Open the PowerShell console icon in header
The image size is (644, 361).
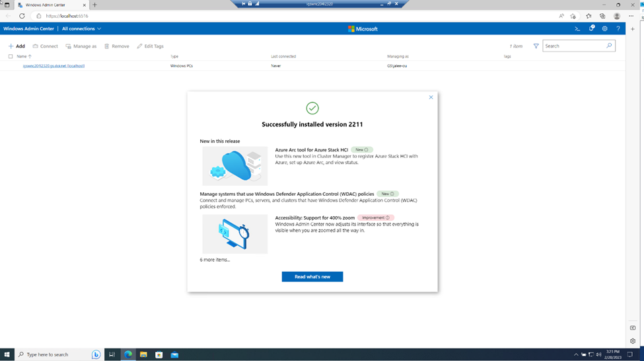coord(577,29)
